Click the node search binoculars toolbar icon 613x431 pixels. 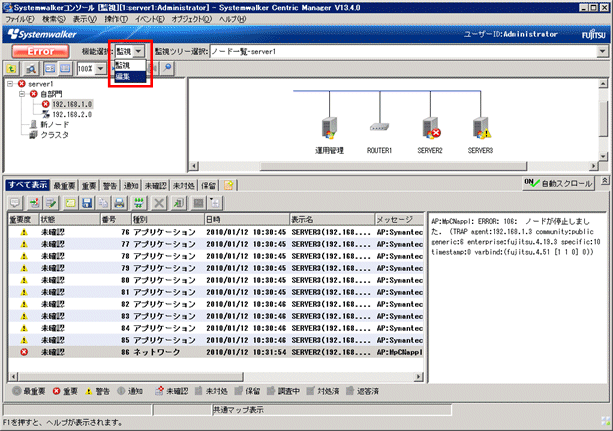click(x=31, y=69)
